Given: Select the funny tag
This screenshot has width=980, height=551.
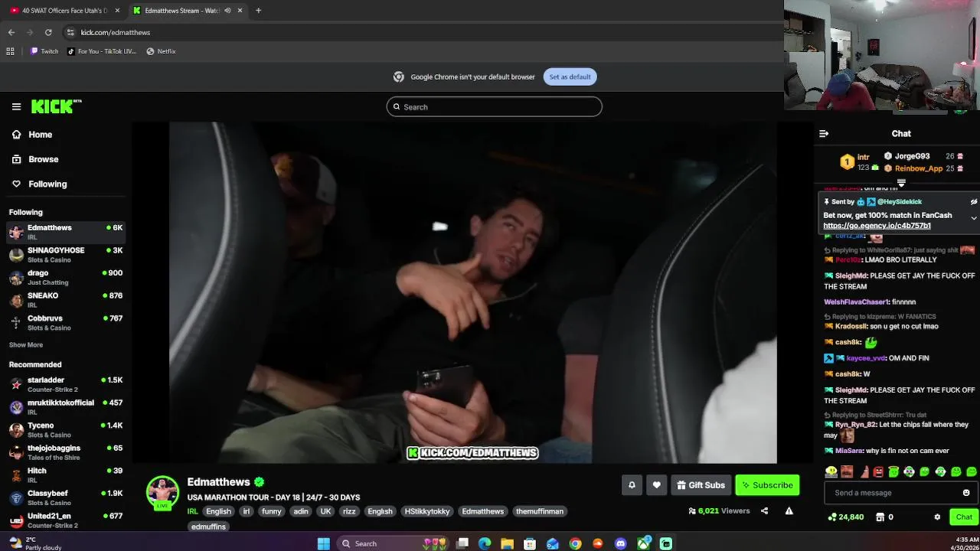Looking at the screenshot, I should 271,511.
